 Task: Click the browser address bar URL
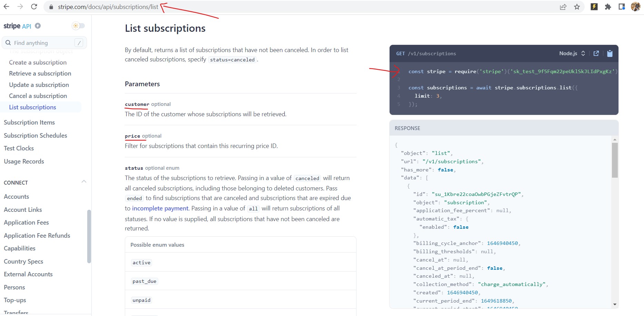click(108, 7)
